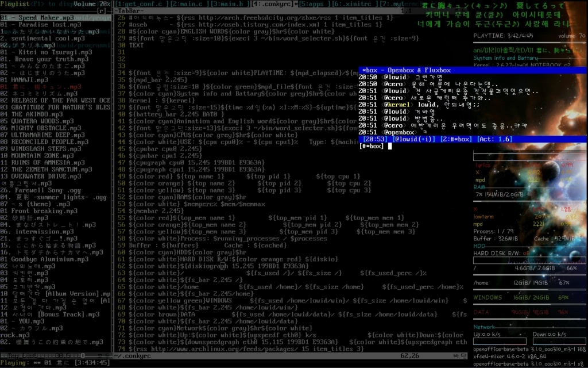Image resolution: width=588 pixels, height=368 pixels.
Task: Switch to the 5:apps tab
Action: tap(314, 4)
